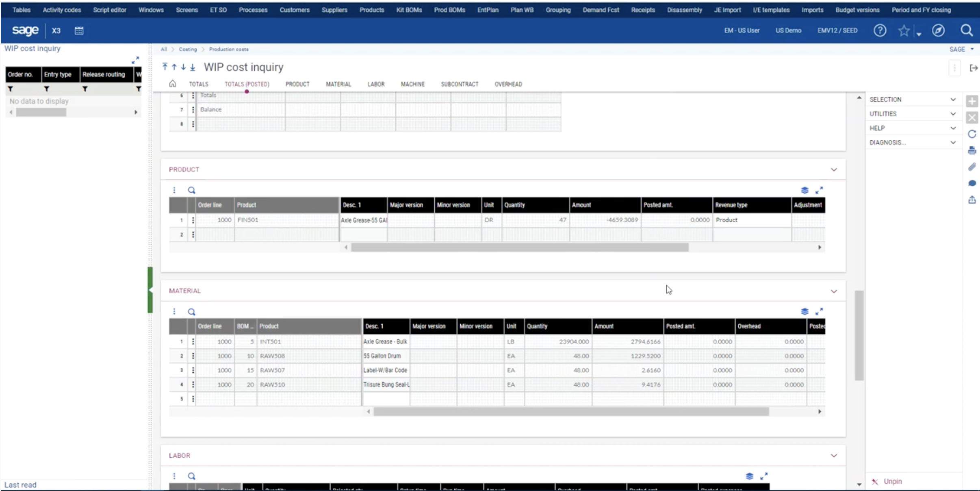This screenshot has height=491, width=980.
Task: Open the print icon in right sidebar
Action: [x=972, y=150]
